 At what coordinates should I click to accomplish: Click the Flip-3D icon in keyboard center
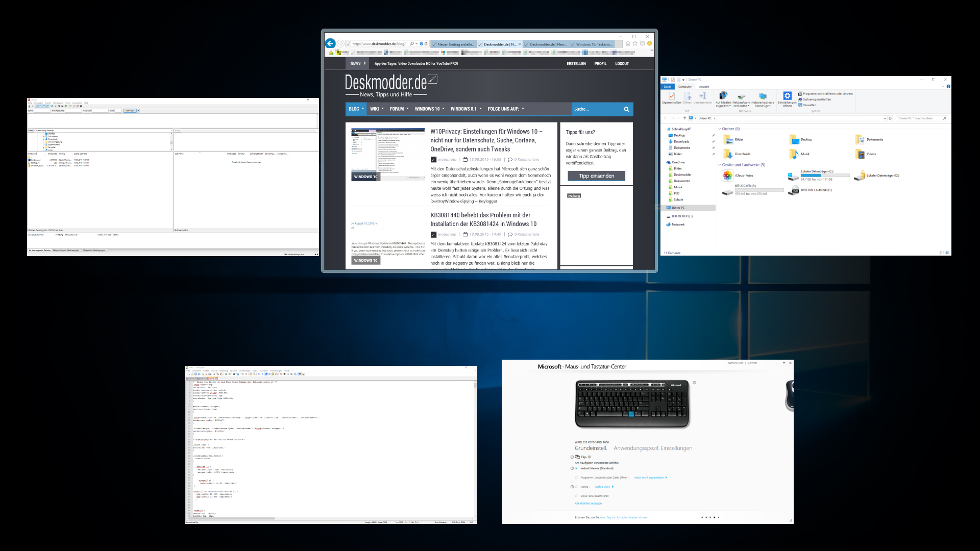(x=577, y=457)
